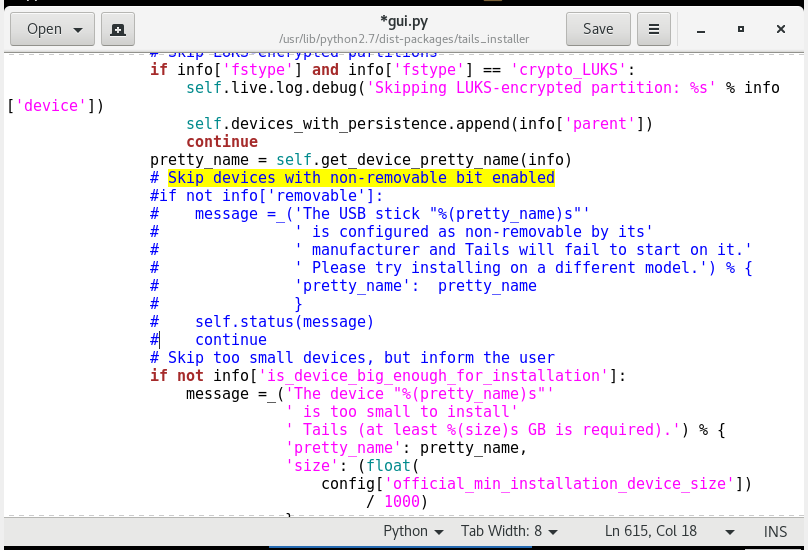Click the highlighted 'Skip devices' comment
This screenshot has height=550, width=808.
tap(361, 178)
